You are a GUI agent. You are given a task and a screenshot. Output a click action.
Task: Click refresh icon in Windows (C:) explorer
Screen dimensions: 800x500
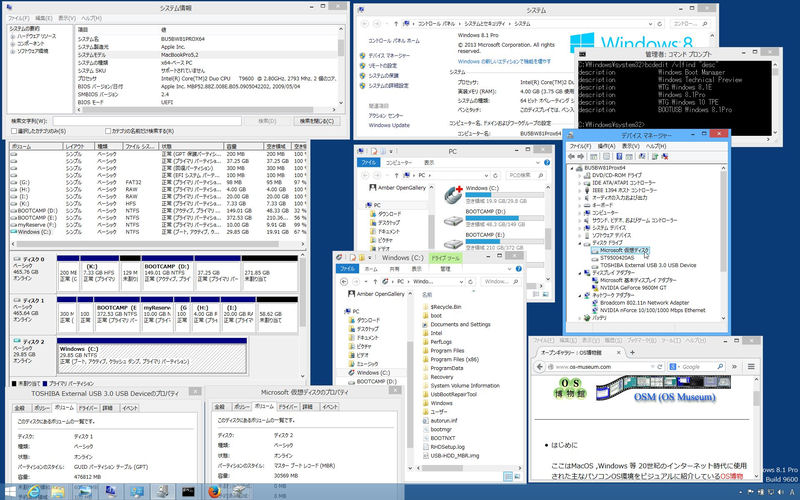tap(470, 282)
